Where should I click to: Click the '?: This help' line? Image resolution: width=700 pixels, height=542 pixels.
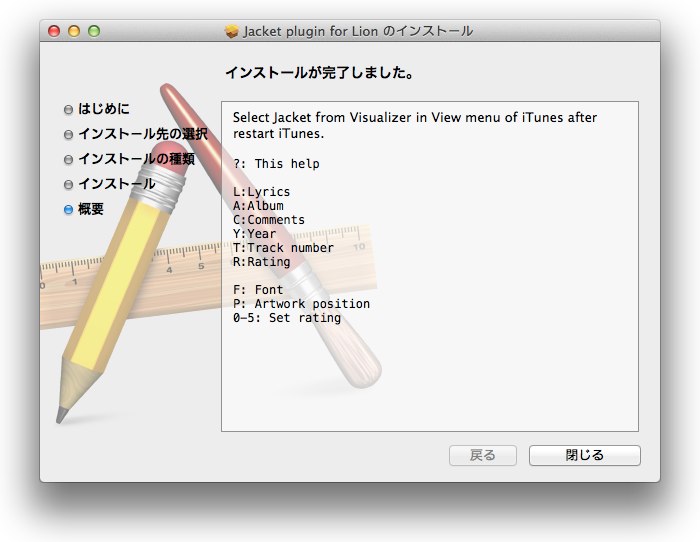[x=276, y=164]
